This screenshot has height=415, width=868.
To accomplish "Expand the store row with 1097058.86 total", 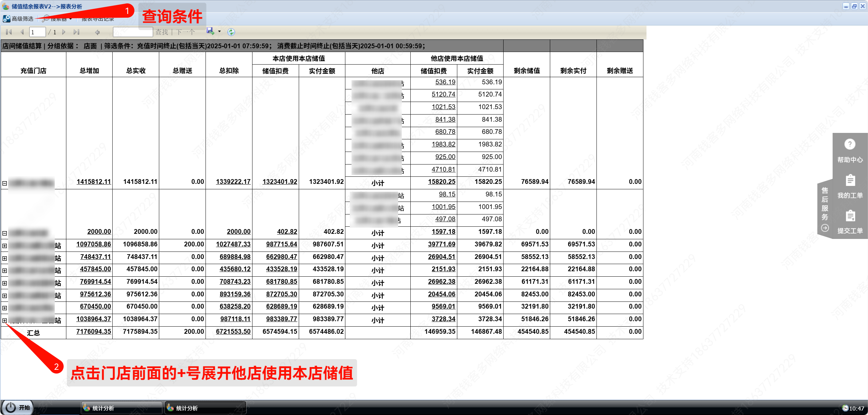I will point(5,246).
